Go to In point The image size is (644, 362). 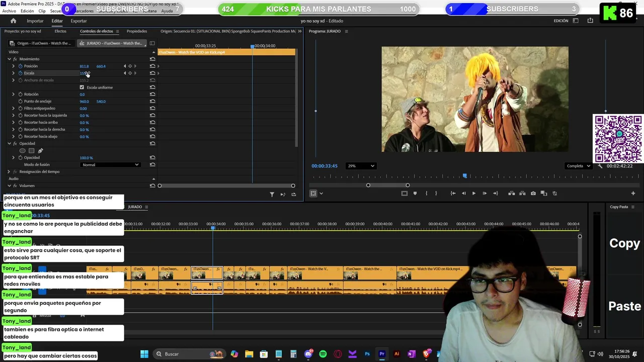tap(453, 193)
